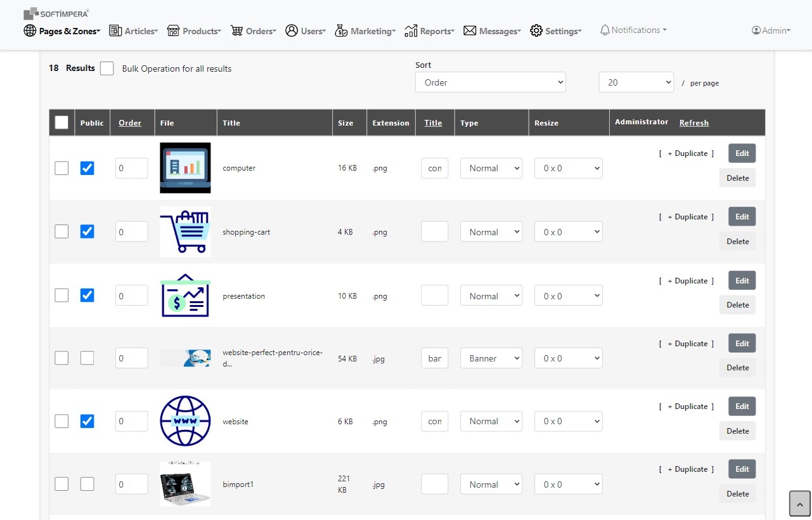Screen dimensions: 812x520
Task: Click Delete for the shopping-cart row
Action: click(x=738, y=241)
